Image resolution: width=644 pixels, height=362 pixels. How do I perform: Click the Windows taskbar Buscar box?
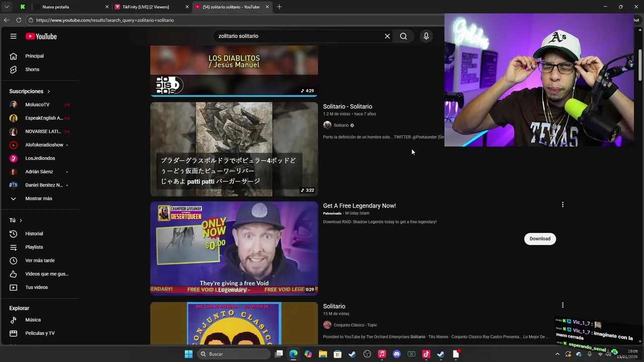coord(234,354)
